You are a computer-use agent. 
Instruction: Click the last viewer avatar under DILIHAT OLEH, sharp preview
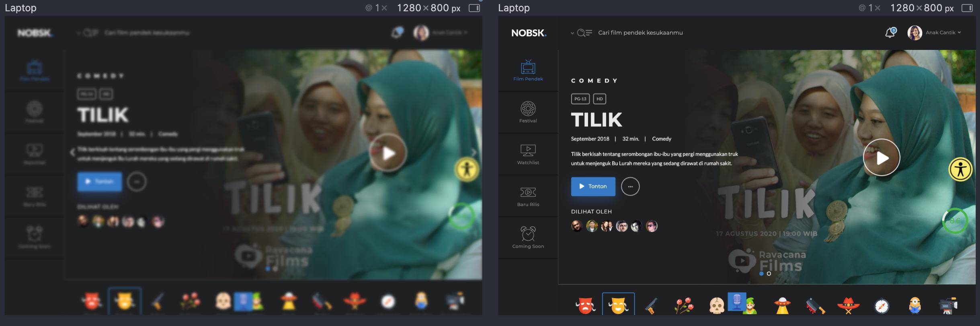point(651,226)
